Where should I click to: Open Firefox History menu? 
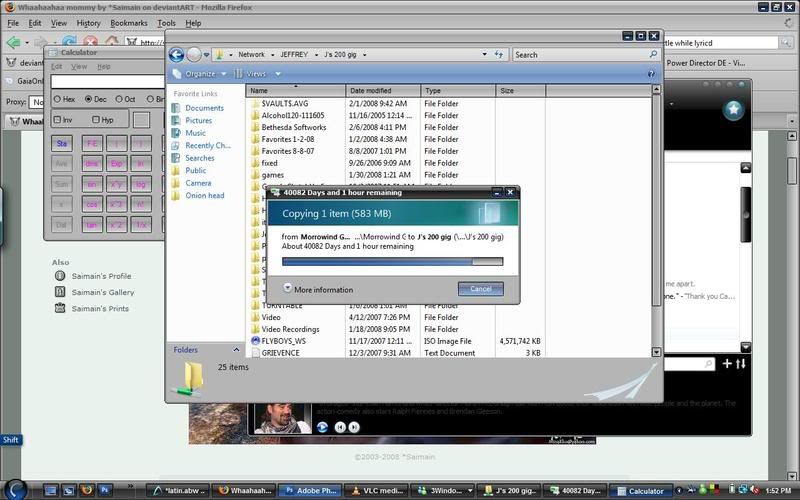88,23
